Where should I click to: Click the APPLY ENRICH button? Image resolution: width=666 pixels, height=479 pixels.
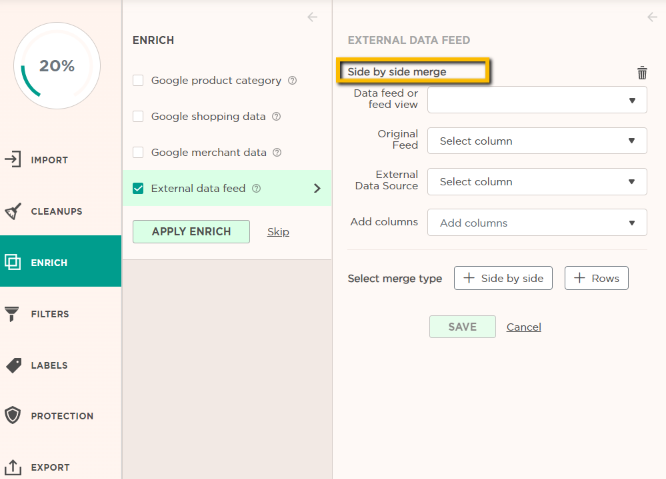(x=191, y=231)
